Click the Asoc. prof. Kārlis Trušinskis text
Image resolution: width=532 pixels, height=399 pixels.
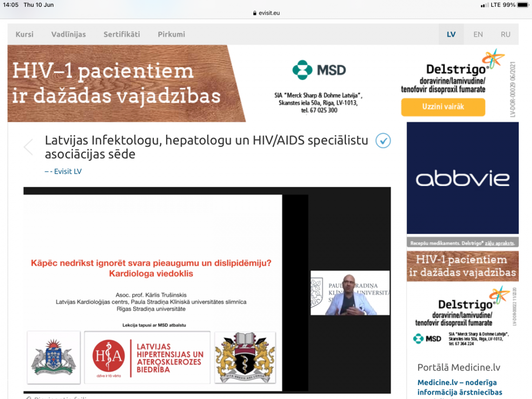coord(151,295)
